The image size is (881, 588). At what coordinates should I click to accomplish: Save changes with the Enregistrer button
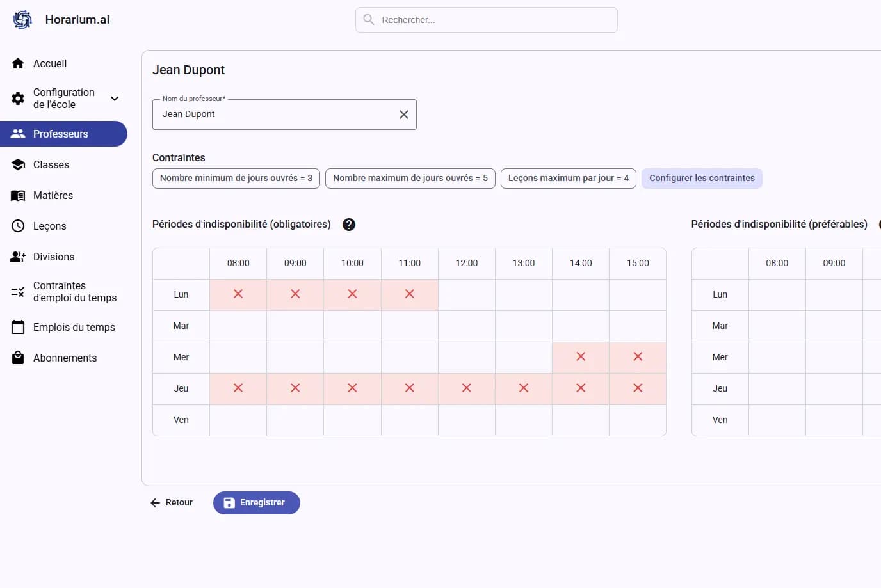256,503
